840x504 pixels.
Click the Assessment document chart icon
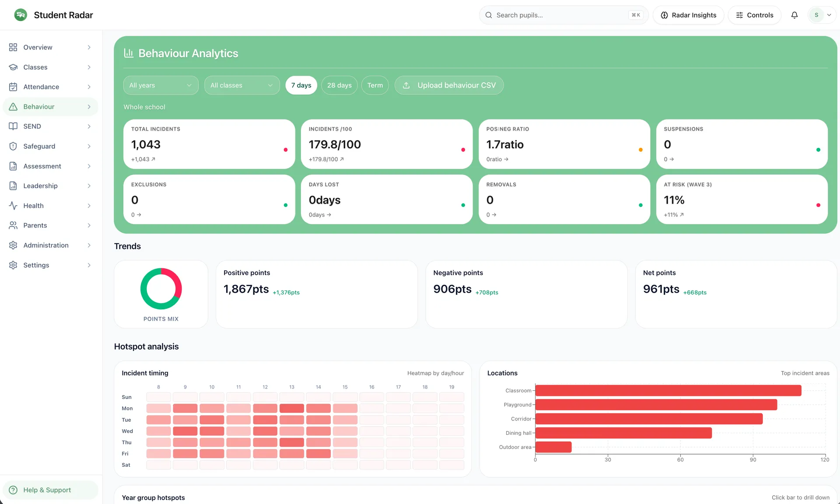[x=13, y=166]
